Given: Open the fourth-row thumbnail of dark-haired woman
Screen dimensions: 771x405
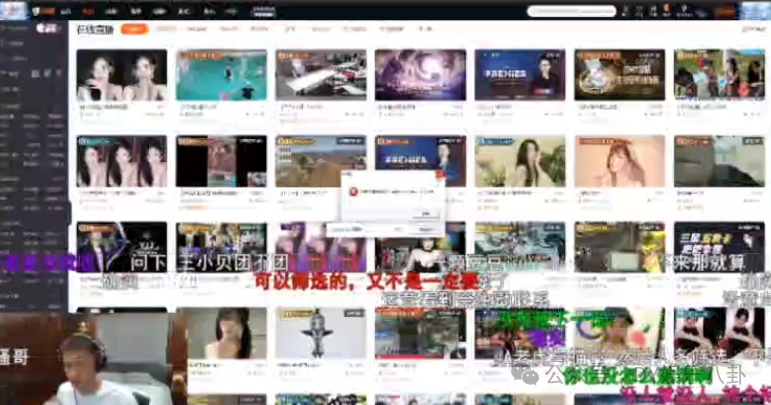Looking at the screenshot, I should (227, 333).
